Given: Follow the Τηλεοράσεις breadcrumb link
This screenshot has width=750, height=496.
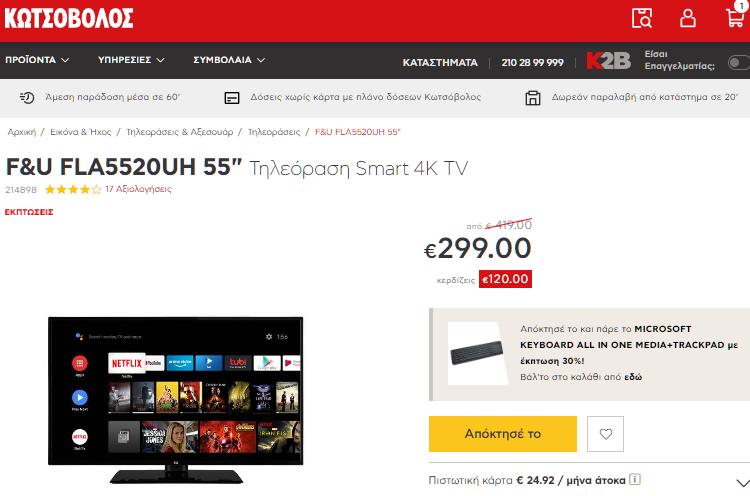Looking at the screenshot, I should point(274,132).
